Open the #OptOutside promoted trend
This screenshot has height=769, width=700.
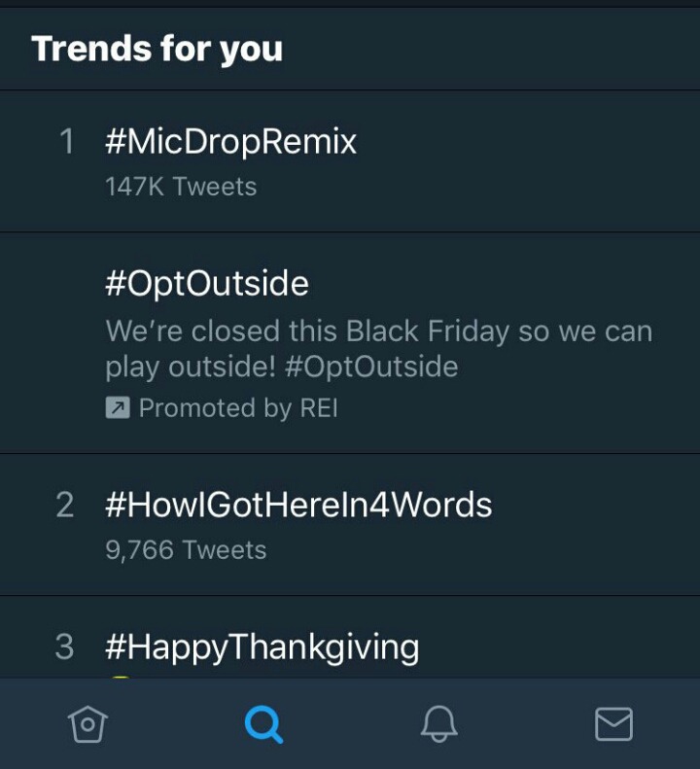(350, 343)
